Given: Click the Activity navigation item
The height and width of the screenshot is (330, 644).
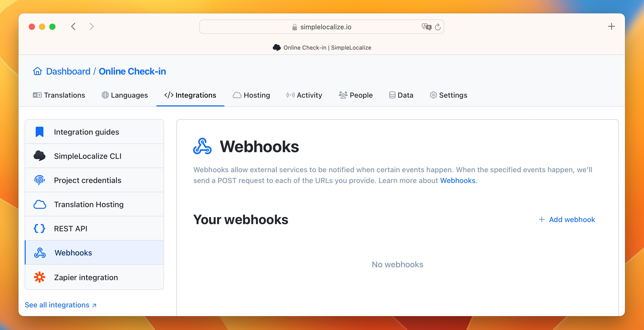Looking at the screenshot, I should [304, 95].
